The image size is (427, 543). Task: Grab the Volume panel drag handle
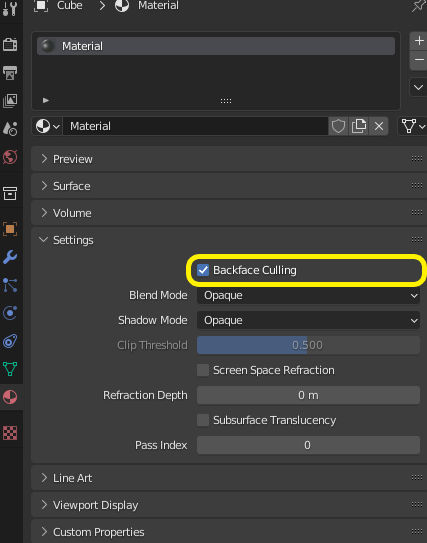(x=417, y=213)
